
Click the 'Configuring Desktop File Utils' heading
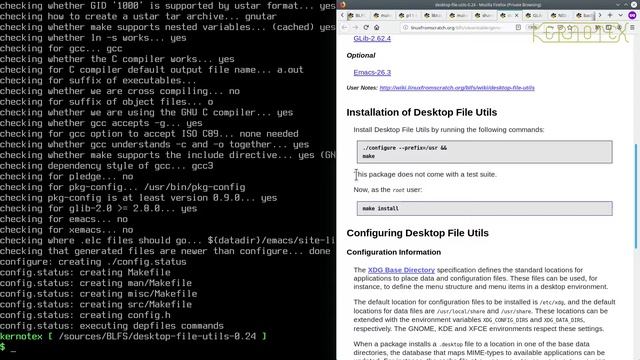(x=418, y=233)
